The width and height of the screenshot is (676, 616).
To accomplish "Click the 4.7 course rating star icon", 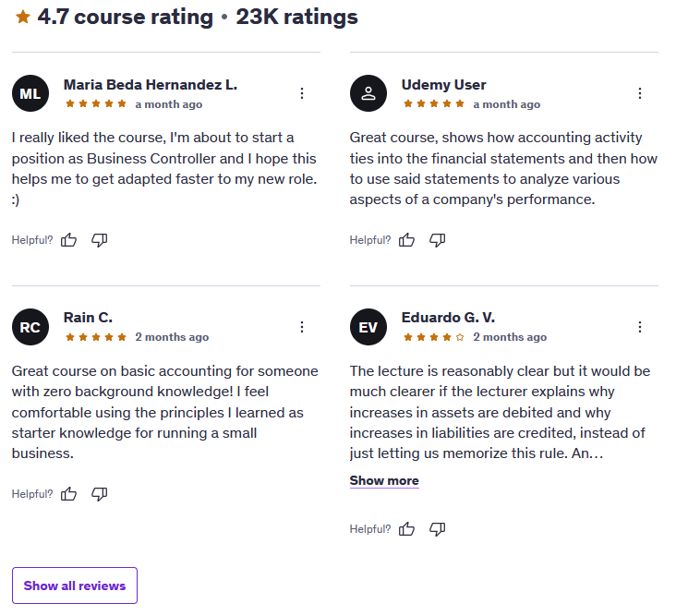I will (23, 17).
